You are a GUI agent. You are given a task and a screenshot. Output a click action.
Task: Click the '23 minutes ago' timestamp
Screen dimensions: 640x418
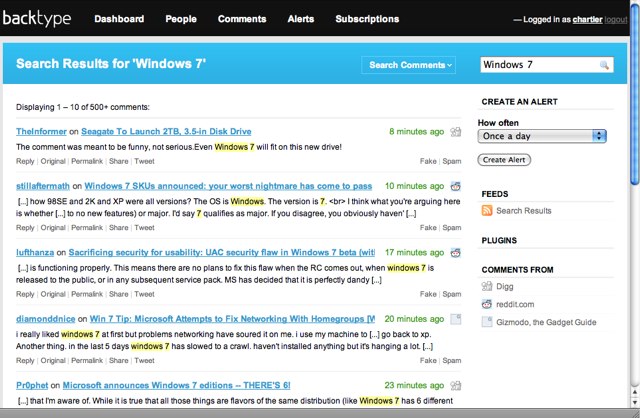coord(414,385)
